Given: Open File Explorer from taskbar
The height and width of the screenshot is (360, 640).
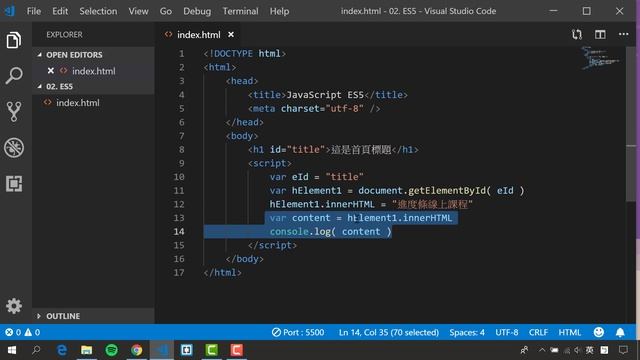Looking at the screenshot, I should (87, 350).
